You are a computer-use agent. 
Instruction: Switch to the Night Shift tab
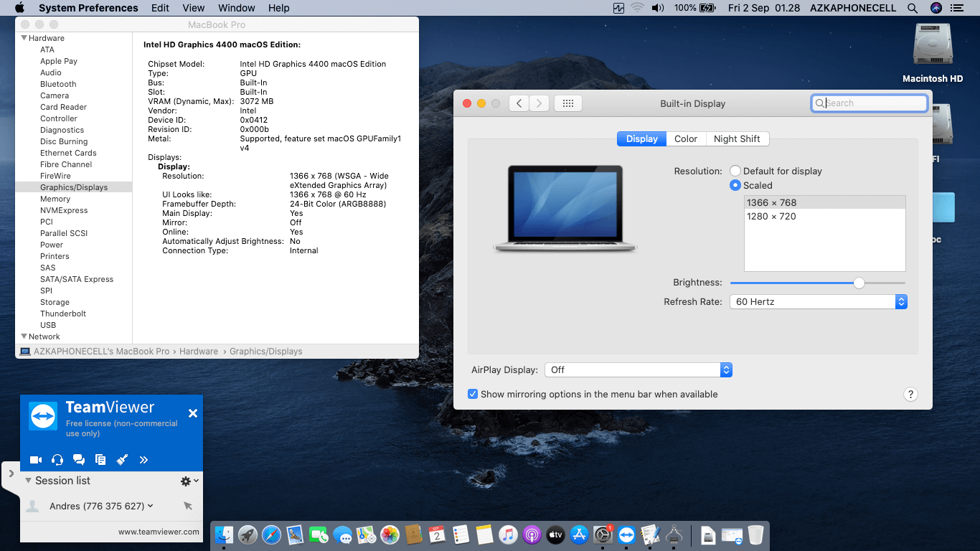737,139
